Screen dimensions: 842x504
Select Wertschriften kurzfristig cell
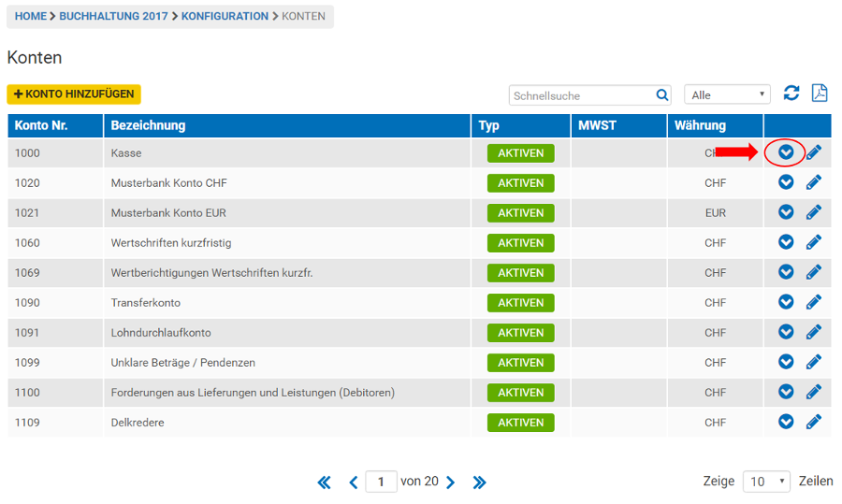pyautogui.click(x=287, y=242)
